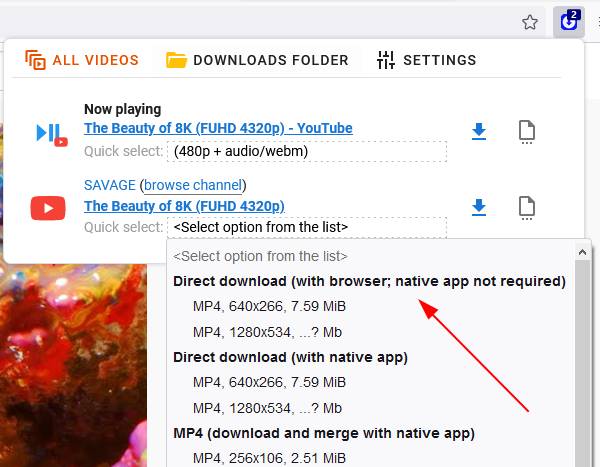
Task: Open the file options icon for the Now playing video
Action: (x=527, y=132)
